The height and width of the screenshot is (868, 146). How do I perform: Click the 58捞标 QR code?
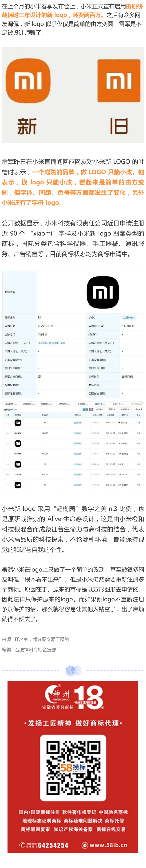click(x=73, y=768)
